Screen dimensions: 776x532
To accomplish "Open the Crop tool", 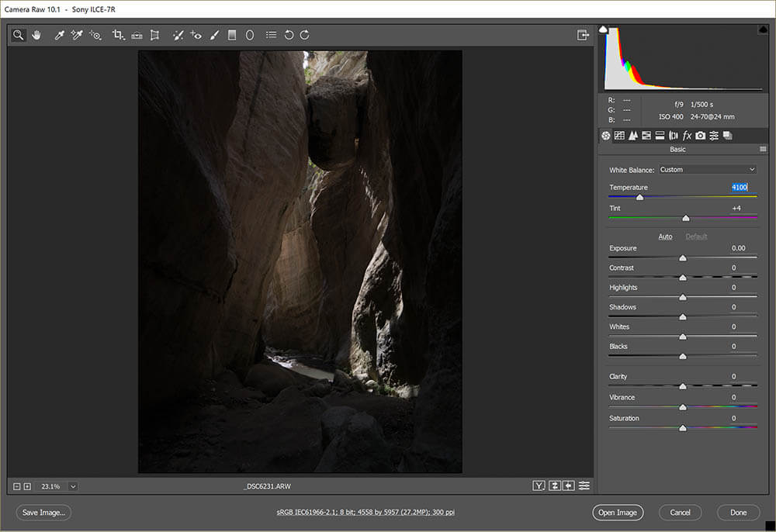I will click(x=117, y=34).
